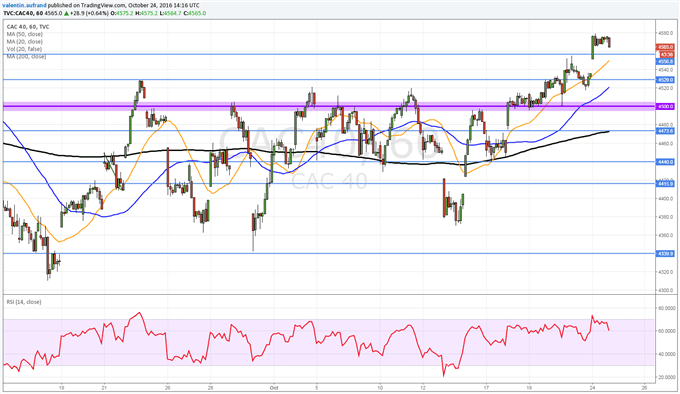Click the blue 4415.9 price line label
The width and height of the screenshot is (680, 394).
click(x=665, y=184)
